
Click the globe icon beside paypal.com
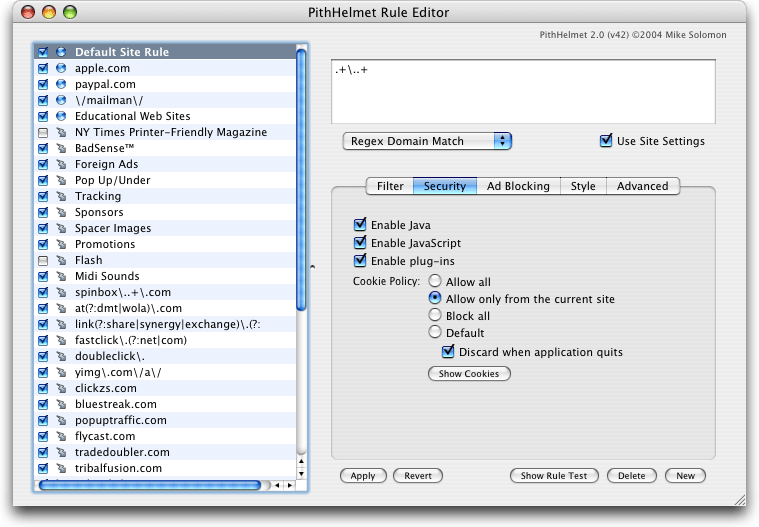click(61, 84)
